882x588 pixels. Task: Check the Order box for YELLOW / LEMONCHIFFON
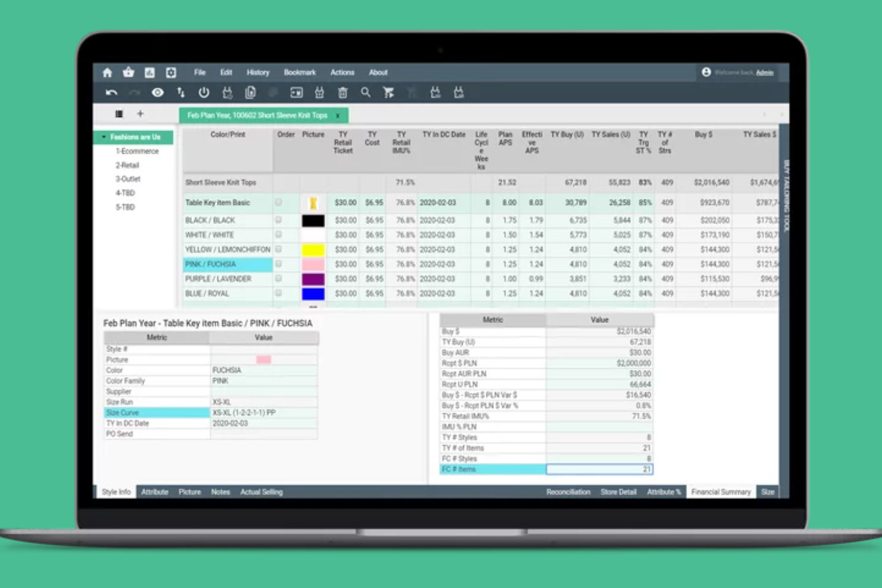(278, 249)
